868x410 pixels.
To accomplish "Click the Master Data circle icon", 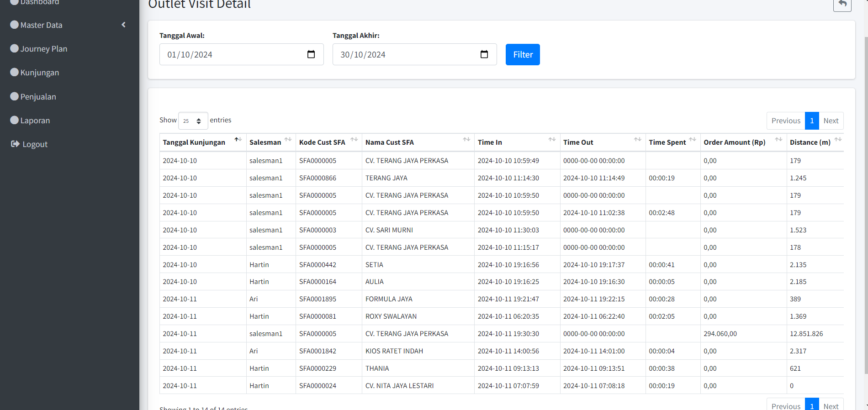I will pyautogui.click(x=15, y=25).
